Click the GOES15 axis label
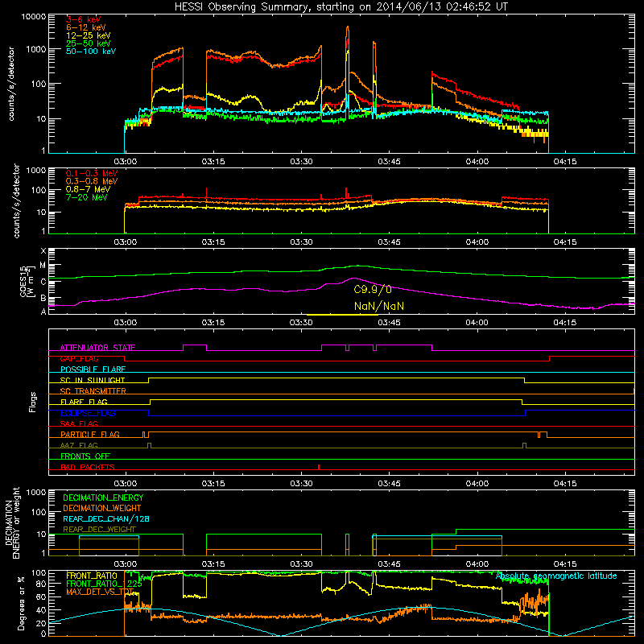The image size is (644, 644). tap(27, 281)
